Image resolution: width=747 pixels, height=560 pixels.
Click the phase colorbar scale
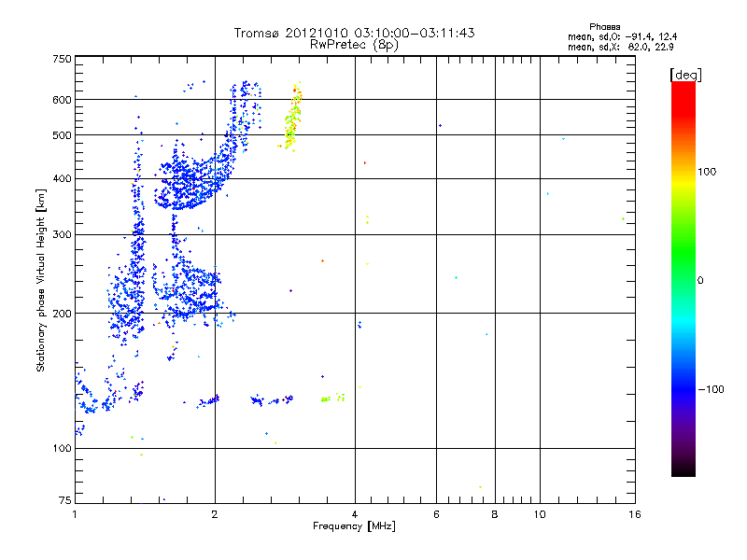pos(684,279)
